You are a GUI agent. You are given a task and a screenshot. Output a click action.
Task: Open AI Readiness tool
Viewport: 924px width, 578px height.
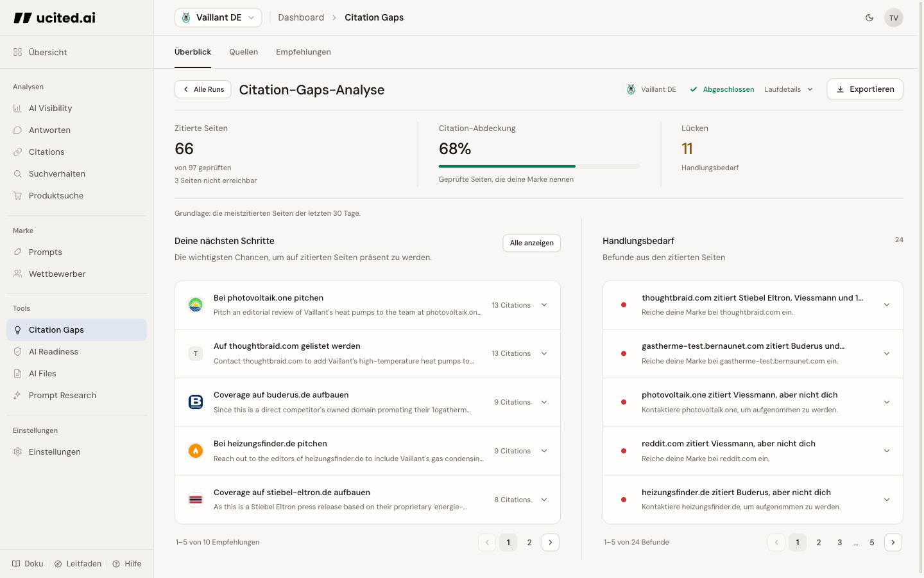pos(77,352)
